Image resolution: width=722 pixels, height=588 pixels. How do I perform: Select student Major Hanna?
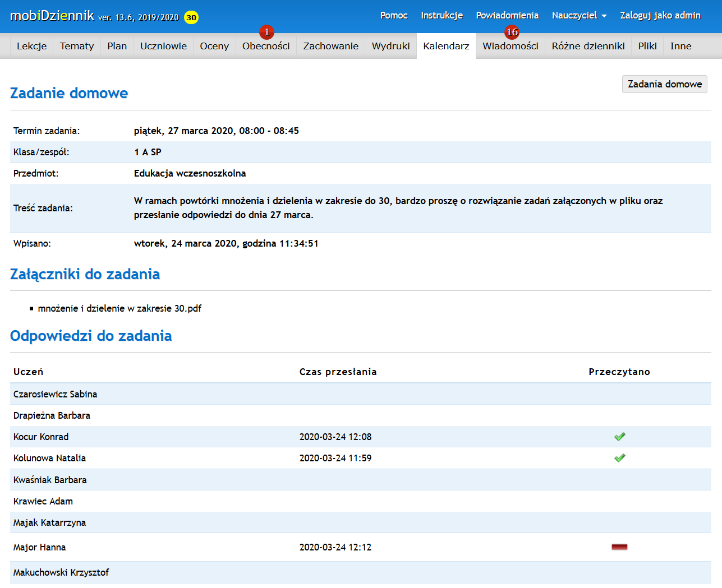click(39, 547)
